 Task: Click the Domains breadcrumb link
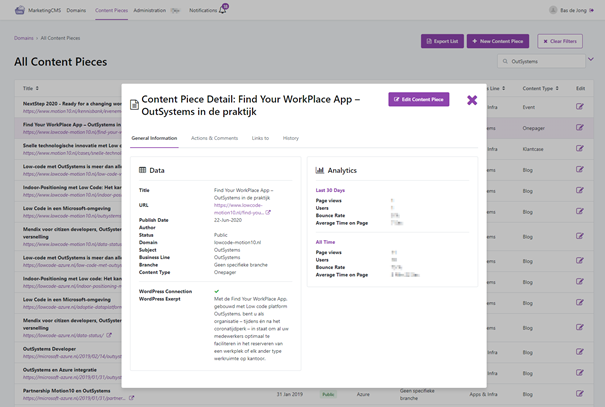pyautogui.click(x=24, y=38)
